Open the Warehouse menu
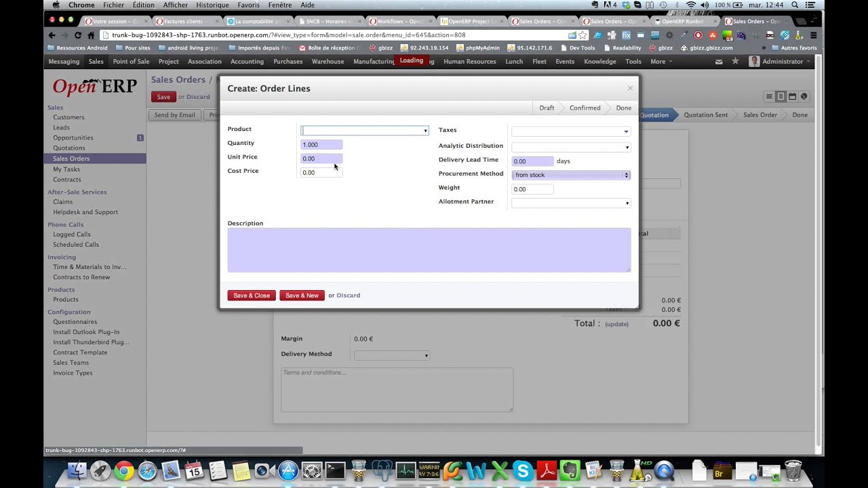The image size is (868, 488). coord(328,62)
